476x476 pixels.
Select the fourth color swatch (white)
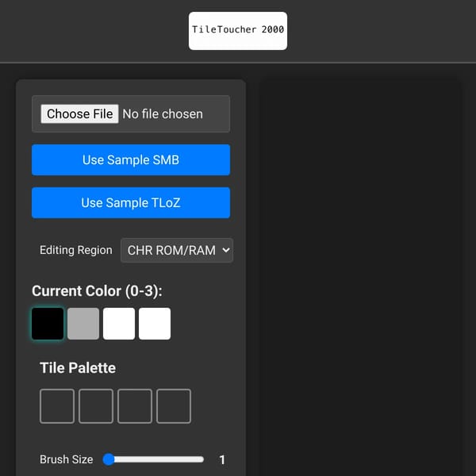[x=155, y=324]
